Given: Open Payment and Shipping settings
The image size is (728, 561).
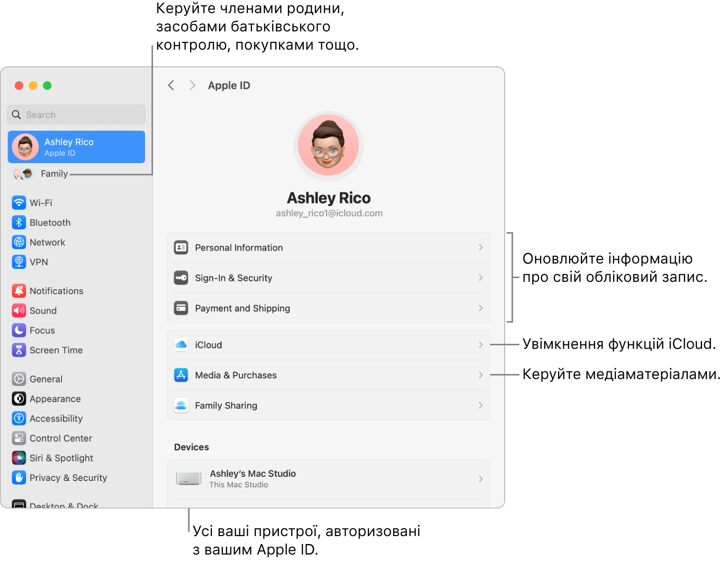Looking at the screenshot, I should click(328, 308).
